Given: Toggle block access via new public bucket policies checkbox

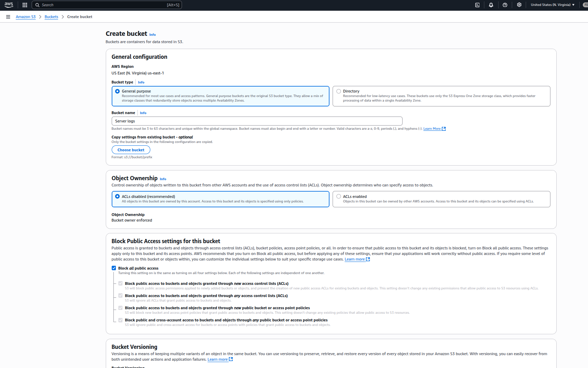Looking at the screenshot, I should pos(120,307).
